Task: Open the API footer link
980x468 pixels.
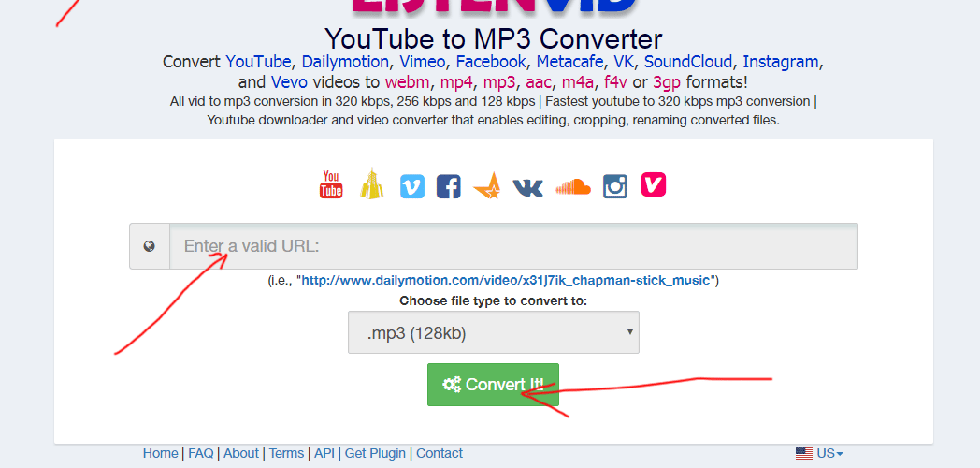Action: click(324, 453)
